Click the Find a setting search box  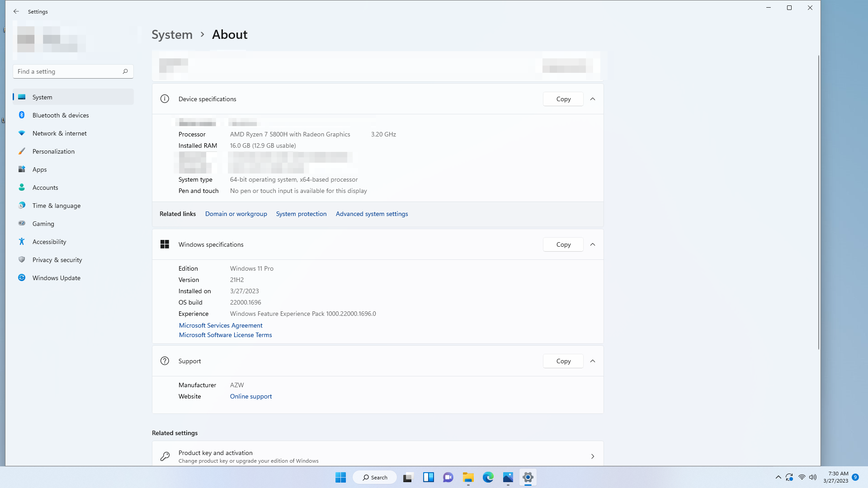pyautogui.click(x=73, y=71)
